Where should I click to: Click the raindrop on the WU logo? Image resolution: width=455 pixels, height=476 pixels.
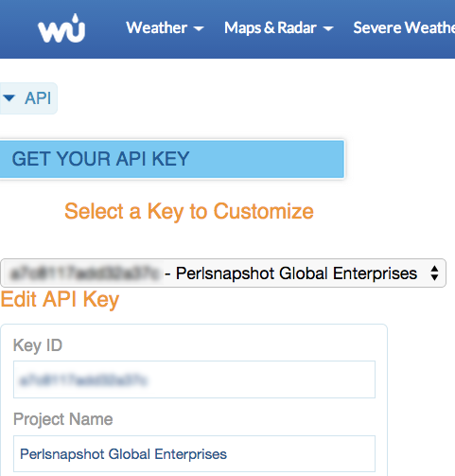point(75,19)
